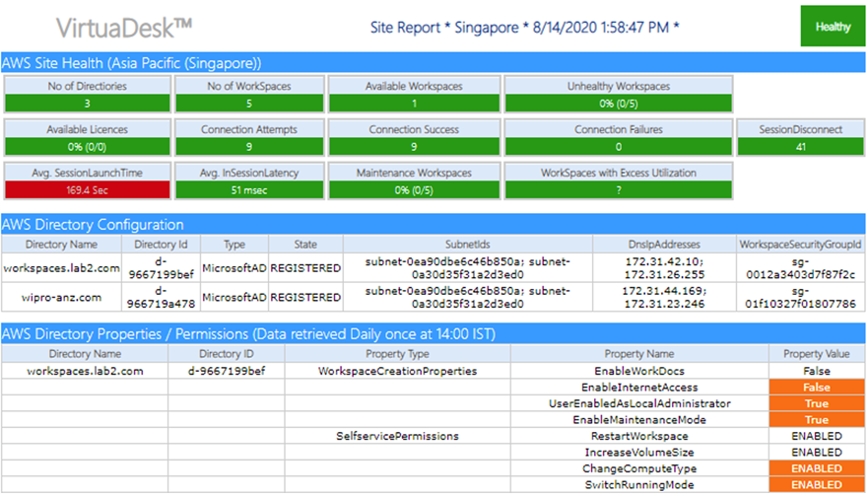Click the WorkspaceCreationProperties cell
Viewport: 868px width, 498px height.
click(397, 371)
